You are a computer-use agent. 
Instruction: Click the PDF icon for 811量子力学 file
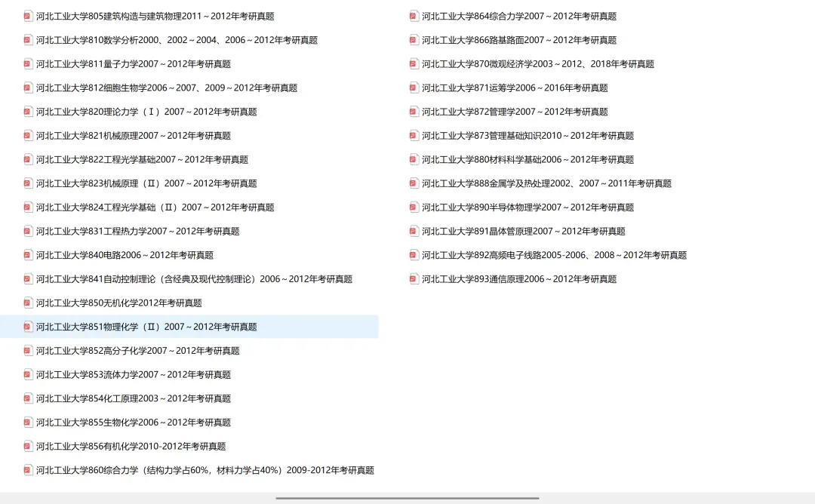[26, 63]
